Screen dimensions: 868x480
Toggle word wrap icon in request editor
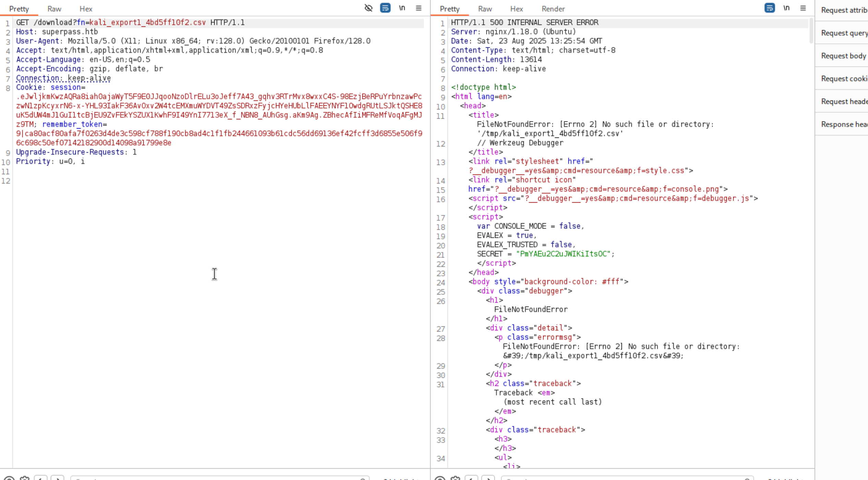coord(385,8)
